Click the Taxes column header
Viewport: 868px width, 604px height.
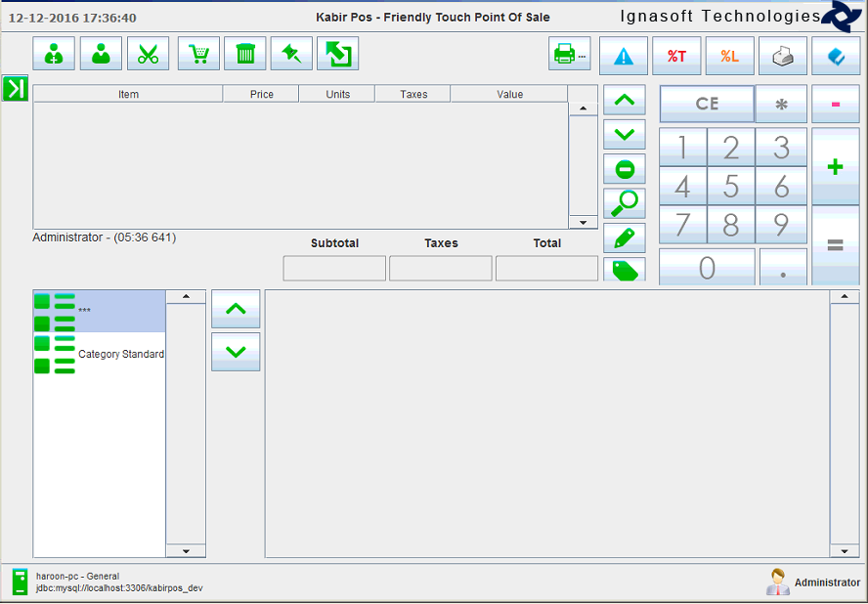coord(413,94)
